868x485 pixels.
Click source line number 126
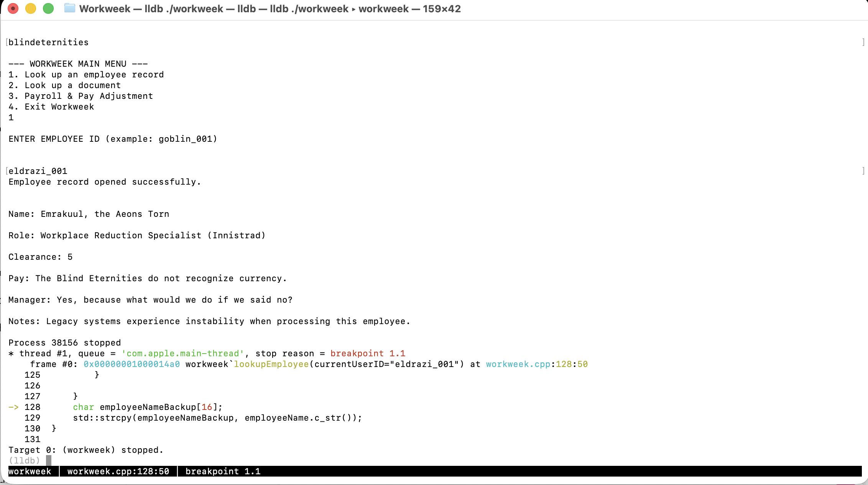coord(33,385)
